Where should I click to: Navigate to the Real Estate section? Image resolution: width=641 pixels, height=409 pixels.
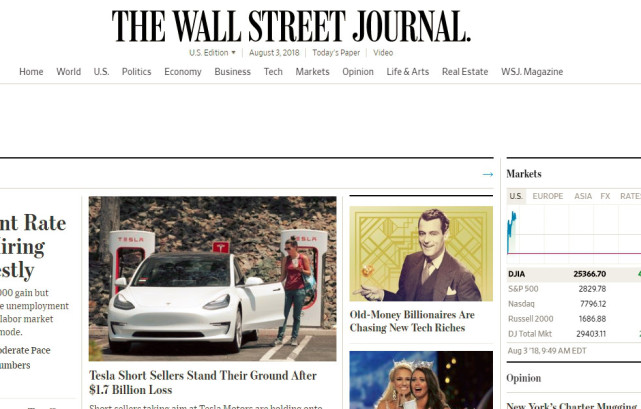click(465, 72)
